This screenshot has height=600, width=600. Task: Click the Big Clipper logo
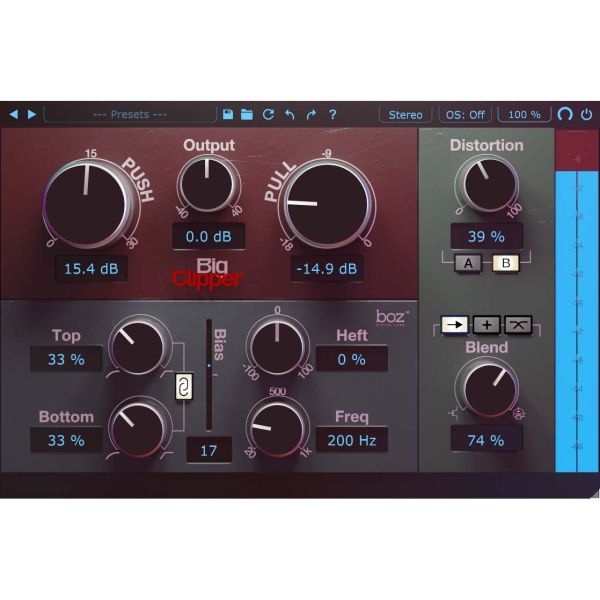[x=208, y=273]
